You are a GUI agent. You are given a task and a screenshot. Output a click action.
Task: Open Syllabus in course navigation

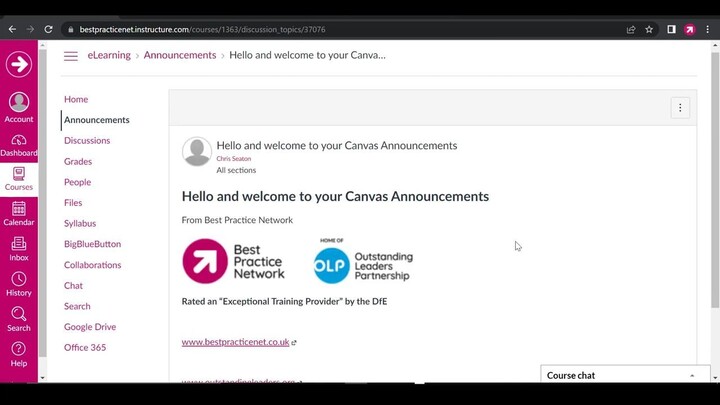click(x=80, y=224)
